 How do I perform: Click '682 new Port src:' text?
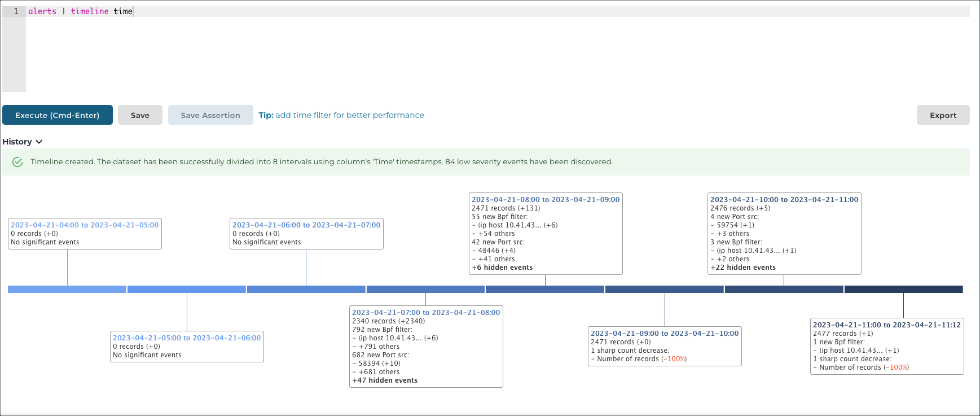(x=381, y=355)
